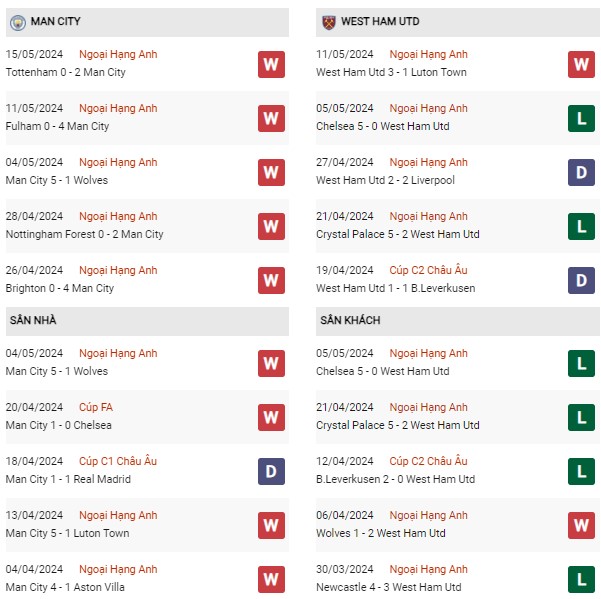Click the L badge for Newcastle 4-3 West Ham Utd
This screenshot has width=601, height=599.
coord(581,579)
